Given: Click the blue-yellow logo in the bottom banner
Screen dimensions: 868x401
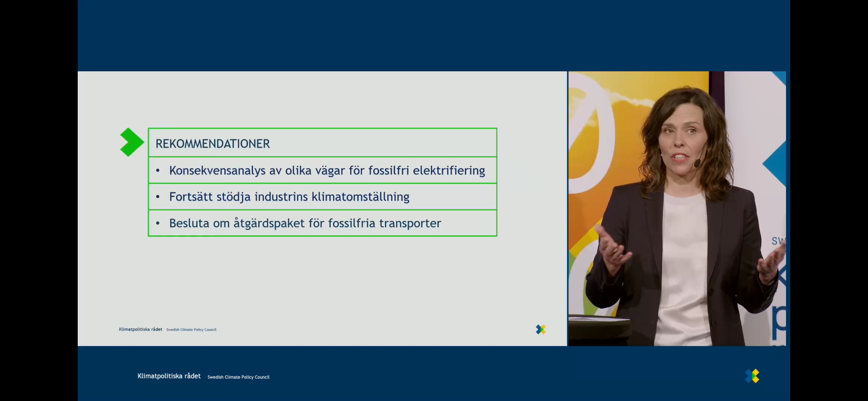Looking at the screenshot, I should coord(753,376).
